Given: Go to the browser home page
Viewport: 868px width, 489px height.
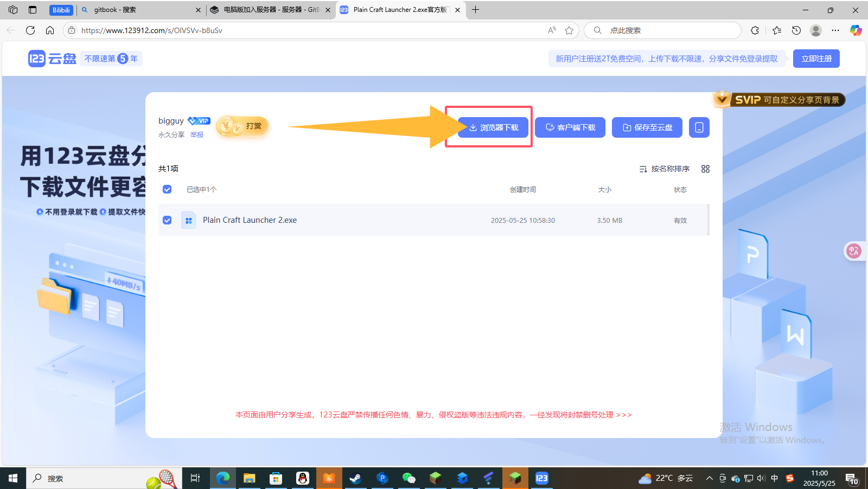Looking at the screenshot, I should [50, 30].
